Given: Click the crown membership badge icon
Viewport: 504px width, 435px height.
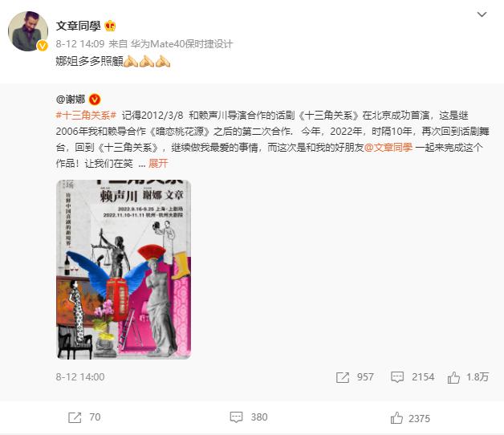Looking at the screenshot, I should click(x=110, y=26).
